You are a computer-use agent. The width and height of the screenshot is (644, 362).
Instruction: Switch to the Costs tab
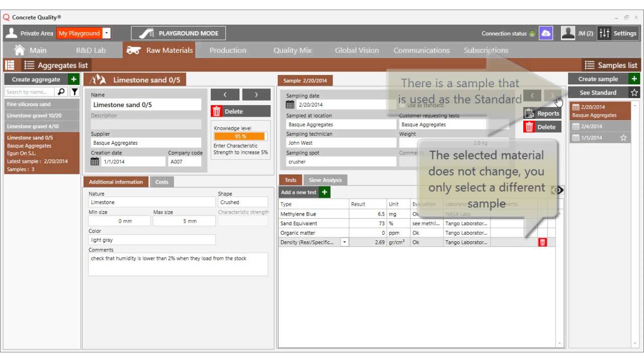162,182
